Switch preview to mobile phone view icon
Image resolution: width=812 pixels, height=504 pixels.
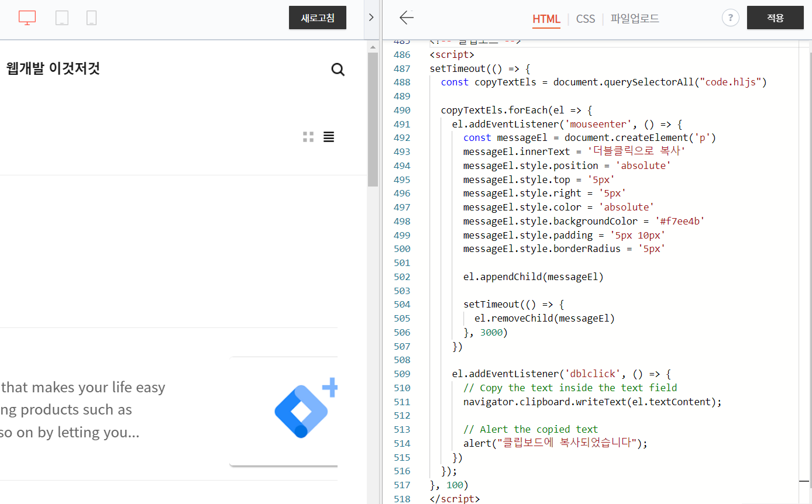pyautogui.click(x=91, y=18)
